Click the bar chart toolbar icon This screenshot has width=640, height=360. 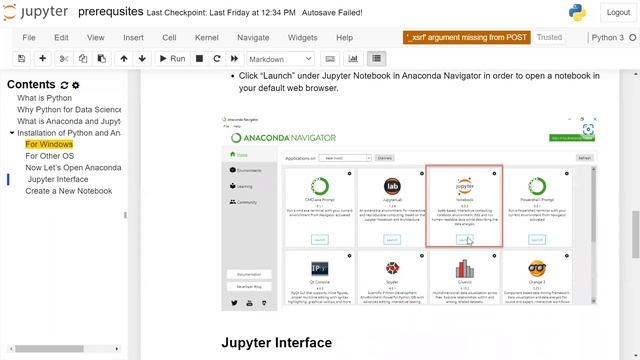click(x=353, y=59)
